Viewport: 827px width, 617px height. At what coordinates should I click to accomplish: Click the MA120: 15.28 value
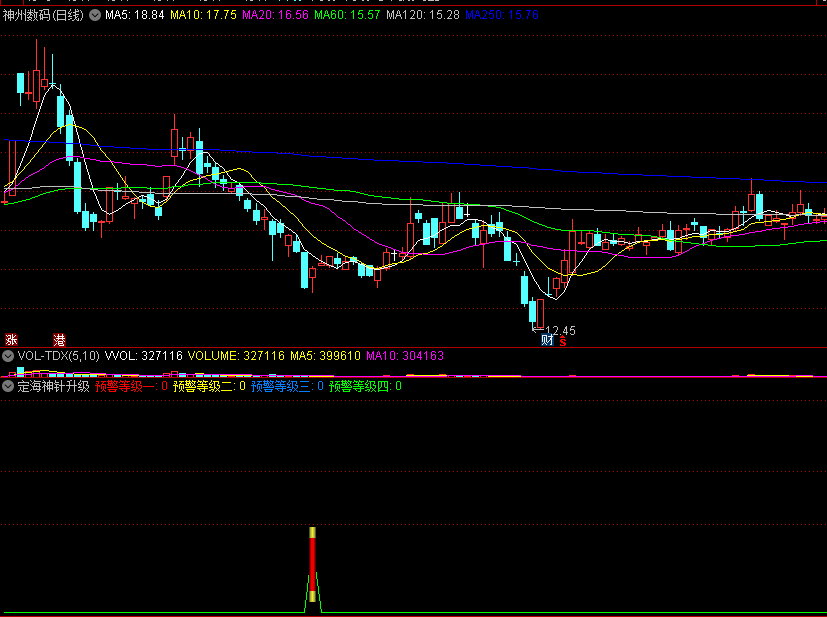tap(422, 15)
